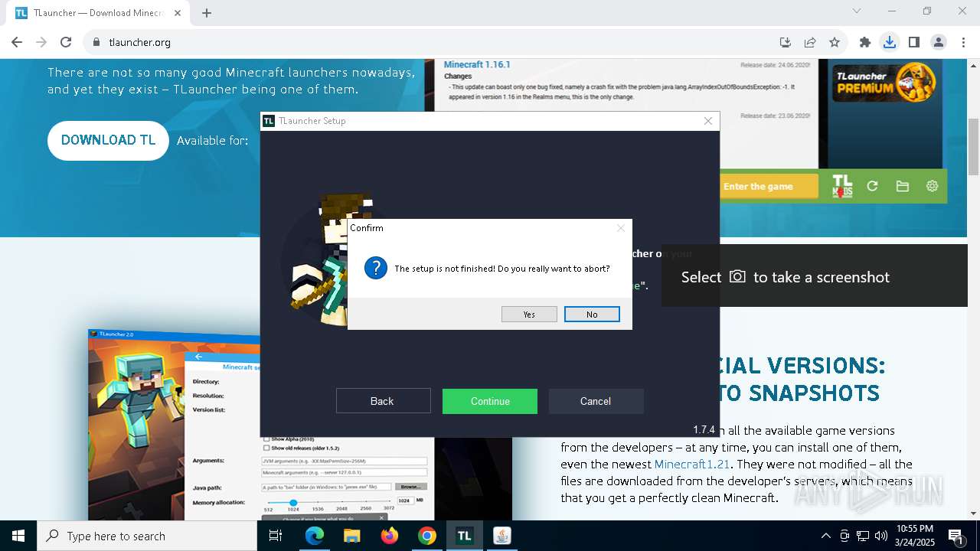
Task: Click the share page icon
Action: (810, 42)
